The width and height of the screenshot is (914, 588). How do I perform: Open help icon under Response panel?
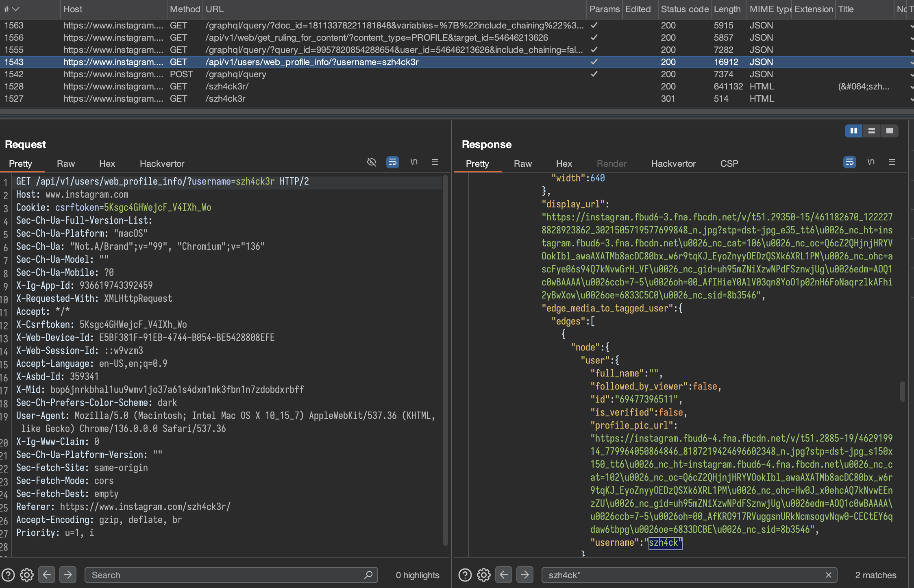point(465,575)
